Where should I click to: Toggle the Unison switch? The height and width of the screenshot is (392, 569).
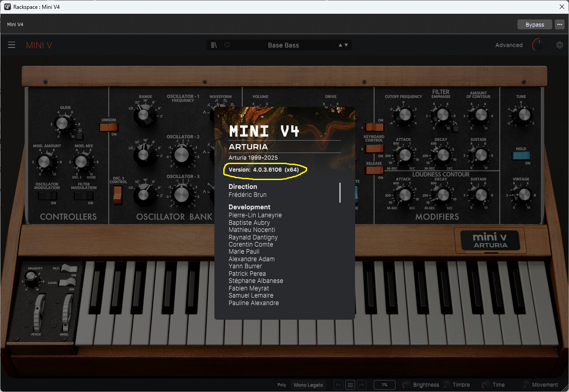[109, 128]
